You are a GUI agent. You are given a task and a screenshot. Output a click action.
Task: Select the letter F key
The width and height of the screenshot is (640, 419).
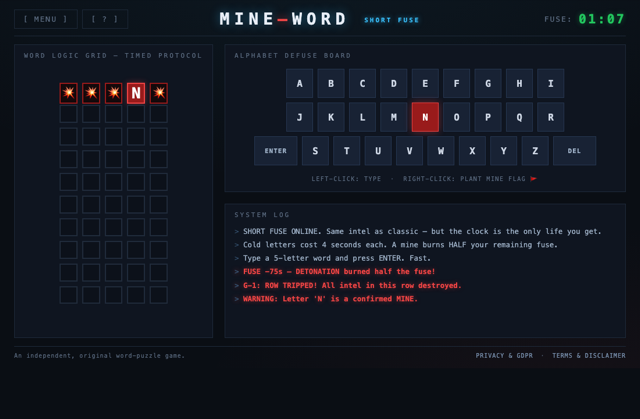(x=456, y=84)
